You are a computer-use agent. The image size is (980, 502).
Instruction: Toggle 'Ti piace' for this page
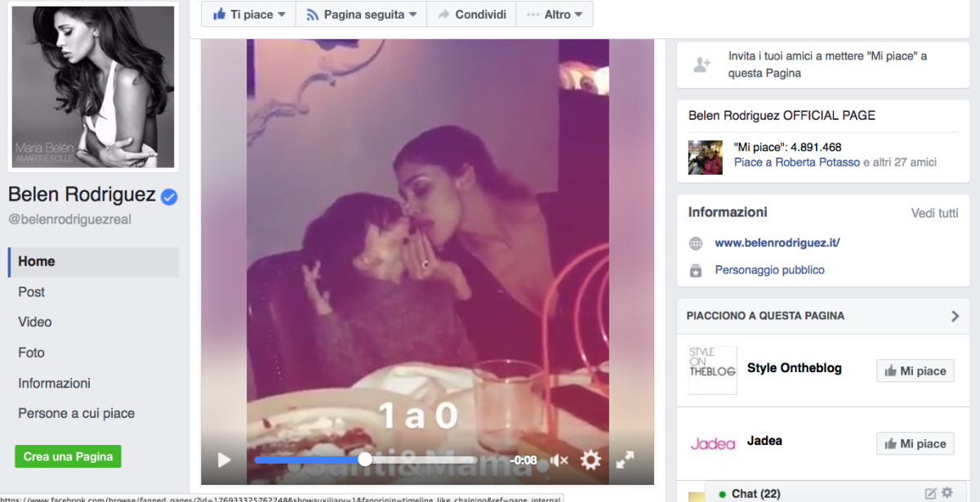pyautogui.click(x=241, y=13)
